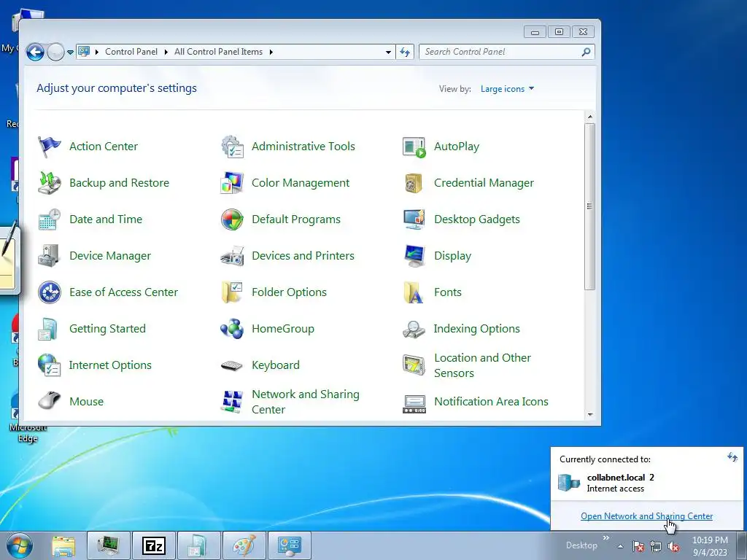Open the Mouse icon

click(x=49, y=402)
